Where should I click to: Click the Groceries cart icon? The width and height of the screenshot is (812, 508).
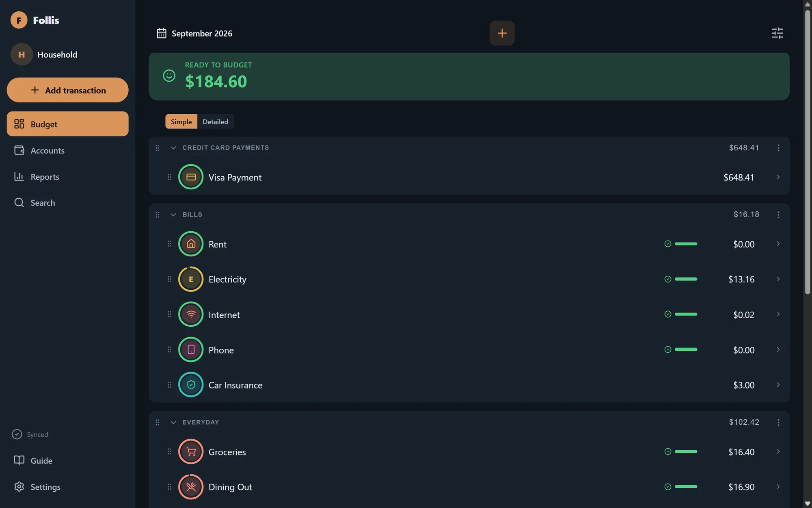[x=191, y=452]
